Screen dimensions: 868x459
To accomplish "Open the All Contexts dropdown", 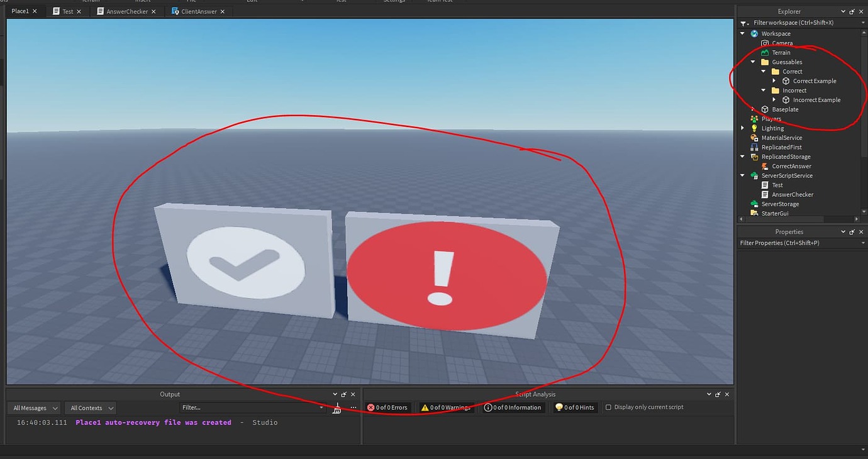I will tap(92, 408).
